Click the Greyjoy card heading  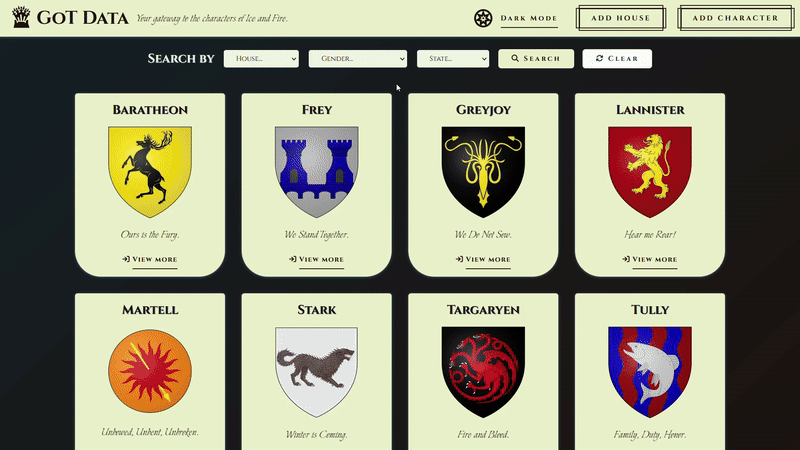(483, 110)
